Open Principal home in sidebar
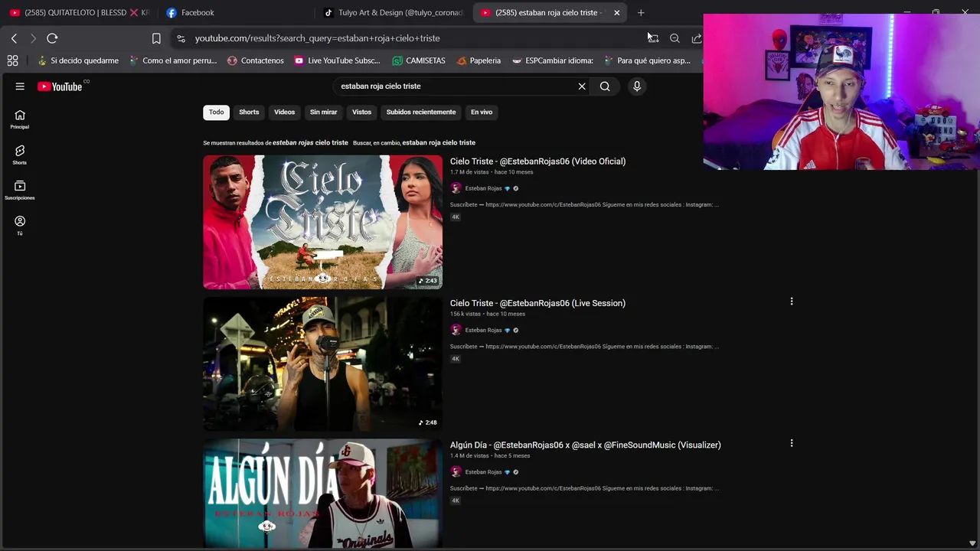Screen dimensions: 980x551 pos(20,119)
